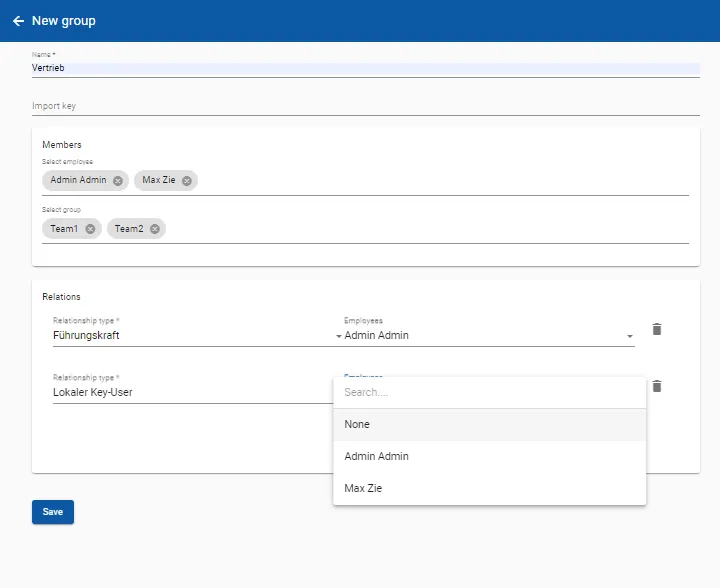Click the back arrow in the header
This screenshot has width=720, height=588.
click(x=18, y=21)
